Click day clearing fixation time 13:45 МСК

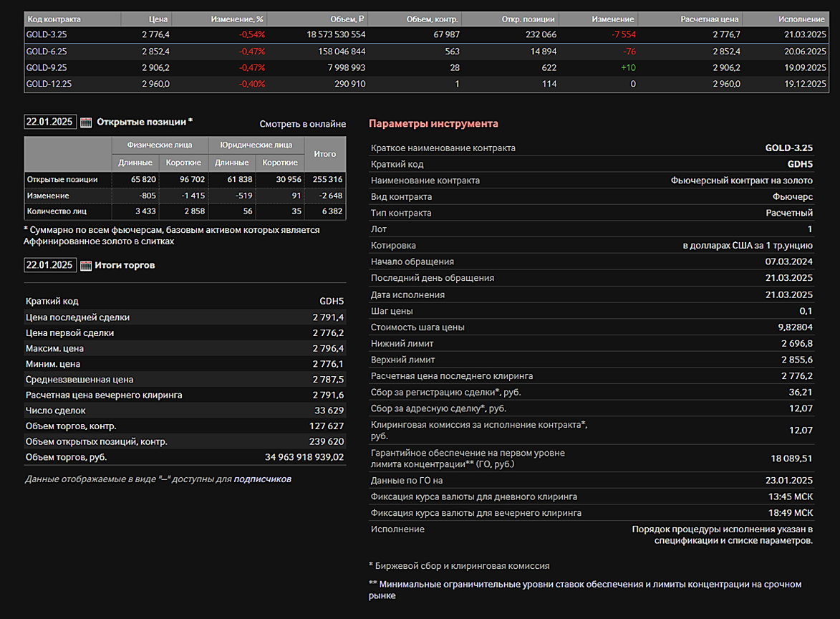coord(790,496)
